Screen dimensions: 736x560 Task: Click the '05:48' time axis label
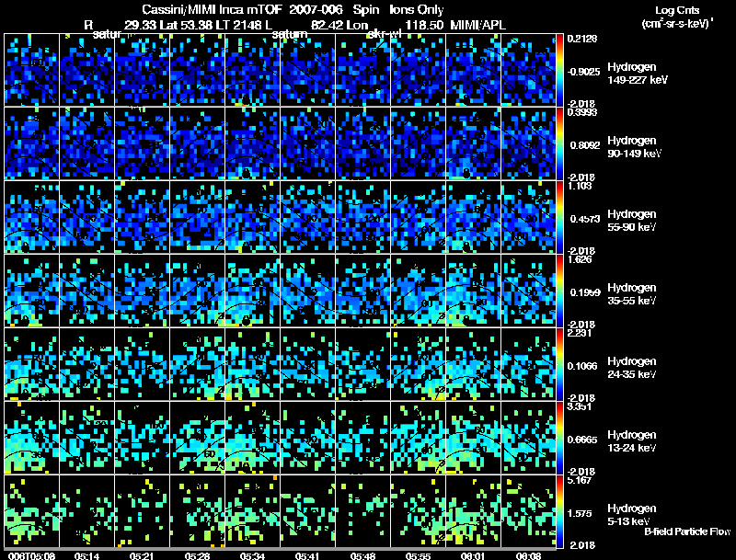click(362, 556)
